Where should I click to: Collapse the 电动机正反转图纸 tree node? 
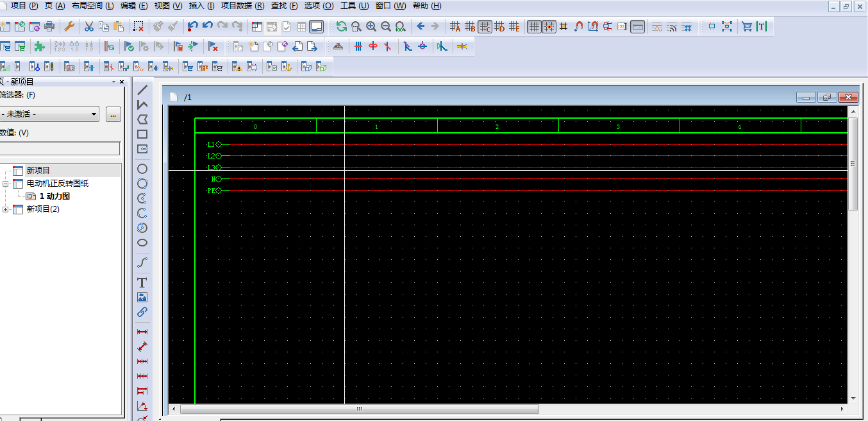click(x=6, y=184)
